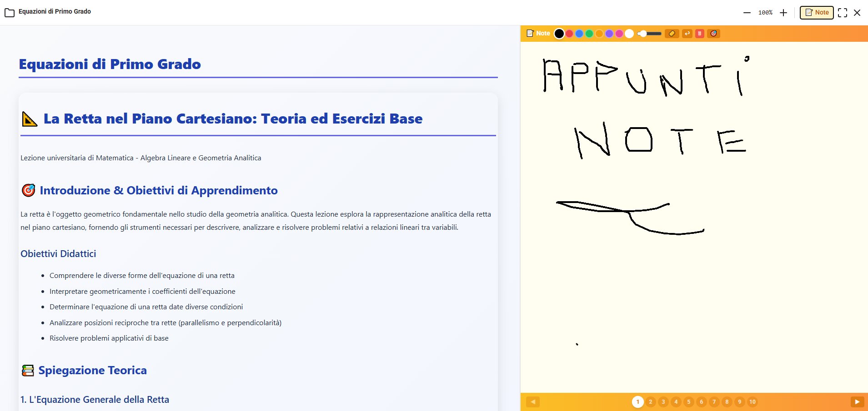The height and width of the screenshot is (411, 868).
Task: Select the purple pen color
Action: pyautogui.click(x=609, y=34)
